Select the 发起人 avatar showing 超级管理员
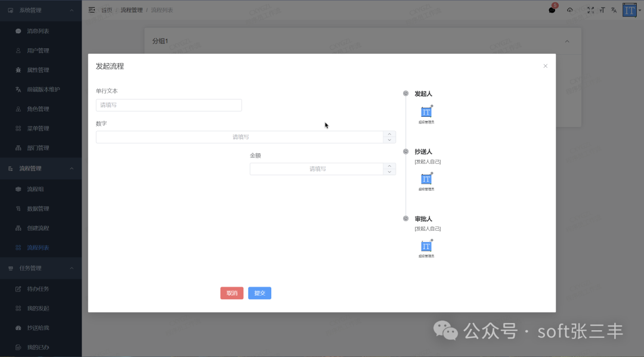The image size is (644, 357). click(x=426, y=111)
